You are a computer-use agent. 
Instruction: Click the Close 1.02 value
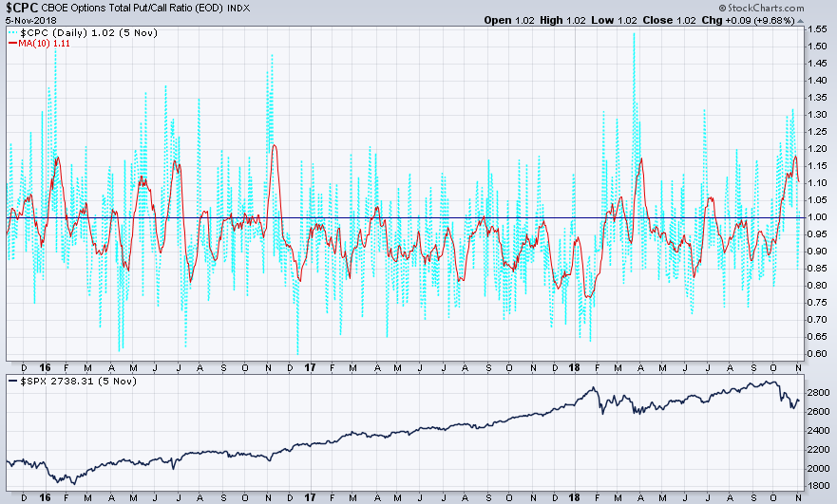tap(670, 20)
